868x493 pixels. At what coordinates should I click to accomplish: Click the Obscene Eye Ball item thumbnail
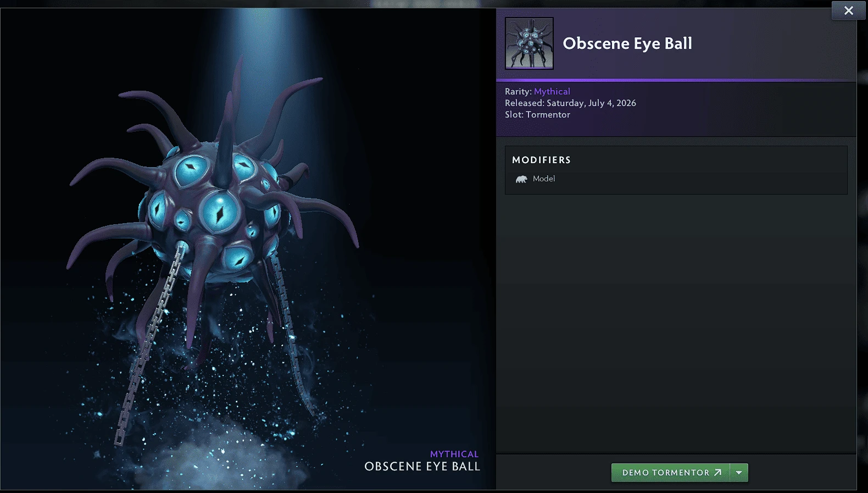pos(529,43)
